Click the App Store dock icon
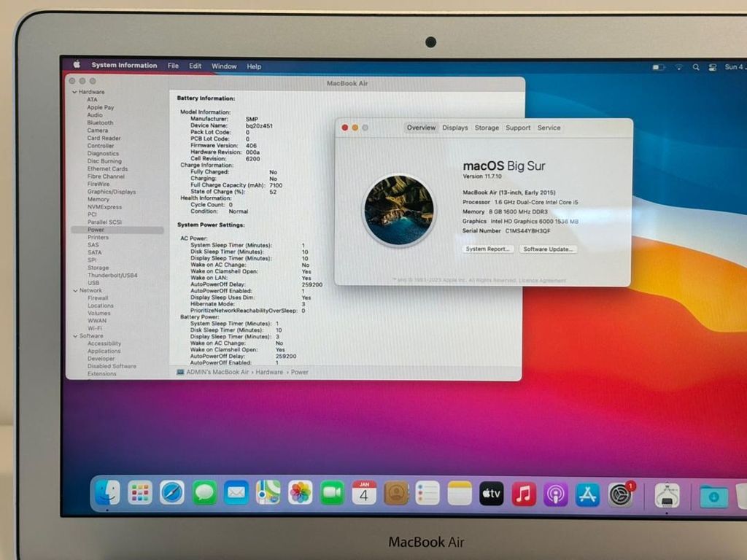747x560 pixels. (x=587, y=494)
